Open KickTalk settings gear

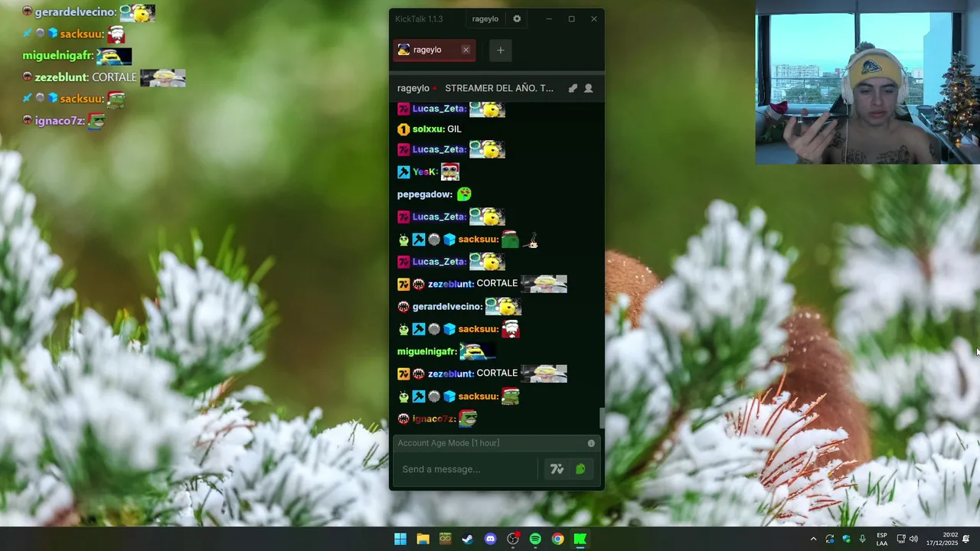pos(517,19)
